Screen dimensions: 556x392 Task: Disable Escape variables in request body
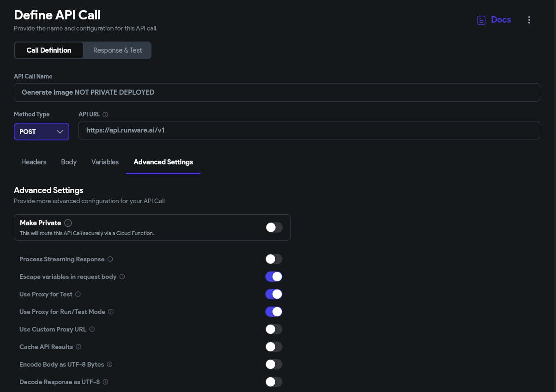click(274, 277)
